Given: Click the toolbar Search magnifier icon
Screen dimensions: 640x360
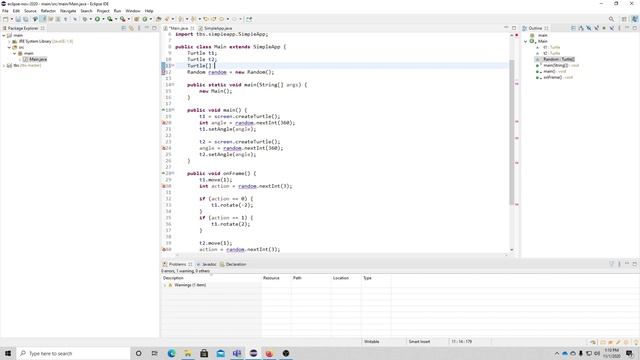Looking at the screenshot, I should (611, 19).
